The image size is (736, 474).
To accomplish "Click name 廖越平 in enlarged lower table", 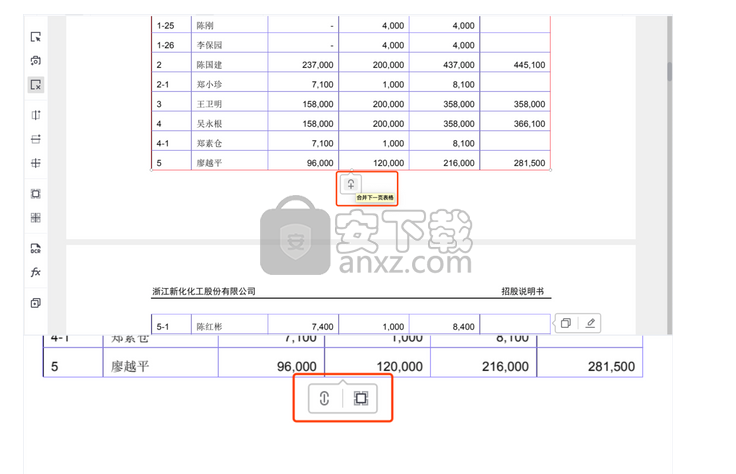I will (130, 367).
